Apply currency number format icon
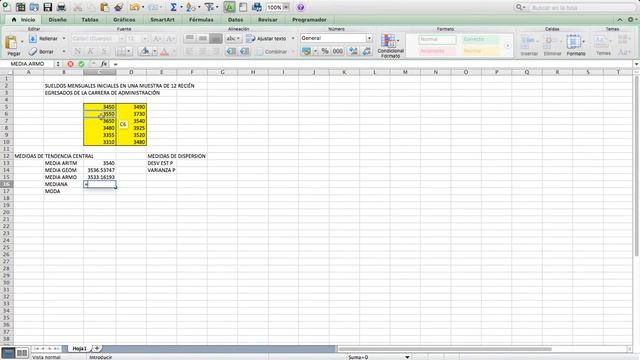The width and height of the screenshot is (640, 360). pyautogui.click(x=306, y=51)
